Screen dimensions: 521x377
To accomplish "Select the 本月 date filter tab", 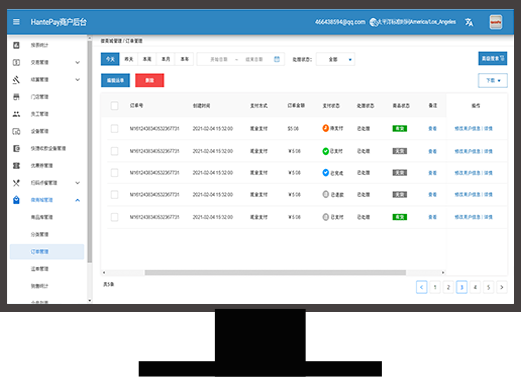I will 166,59.
